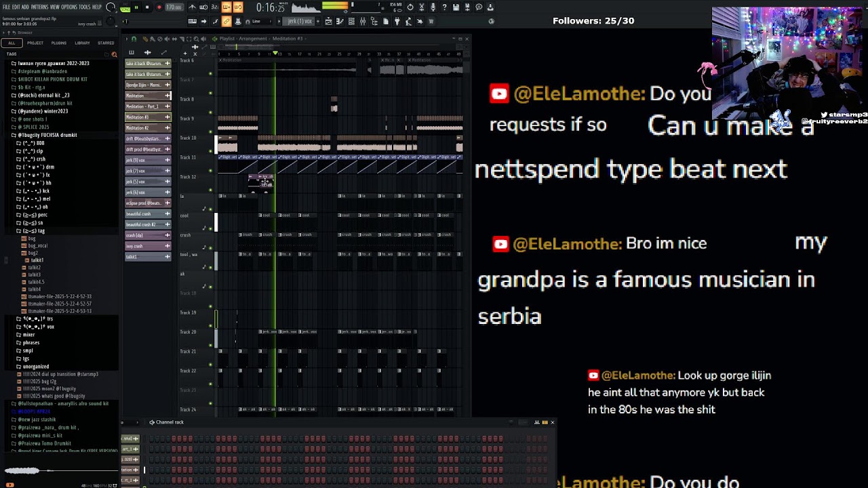
Task: Select the Djordje Ilijin clip in picker
Action: 148,85
